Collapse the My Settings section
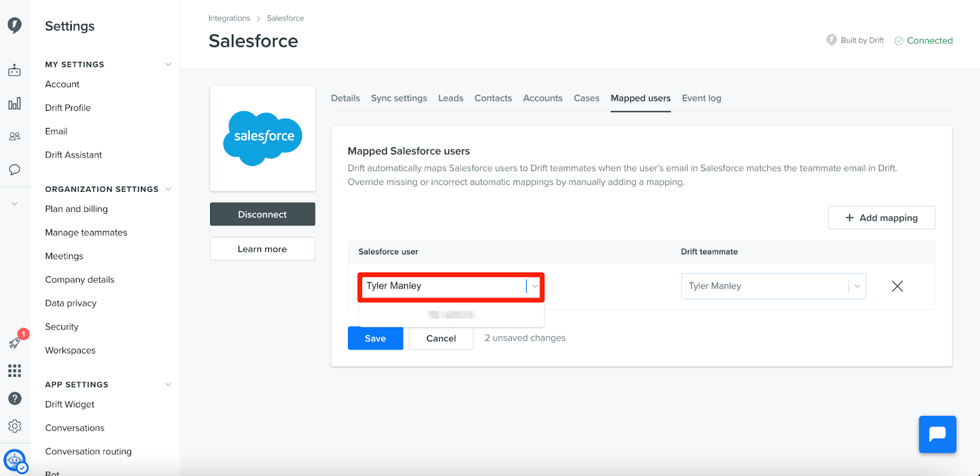The width and height of the screenshot is (980, 476). tap(168, 64)
